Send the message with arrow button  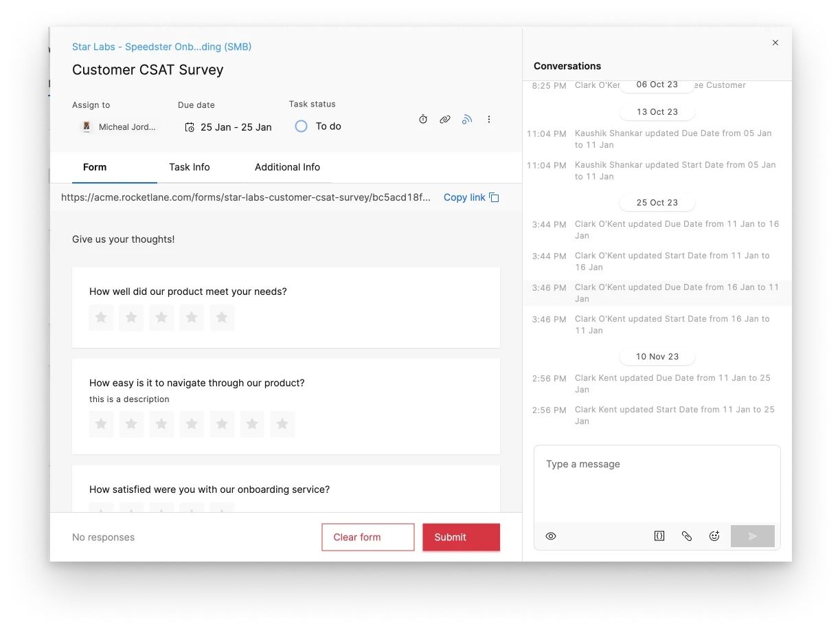coord(753,536)
